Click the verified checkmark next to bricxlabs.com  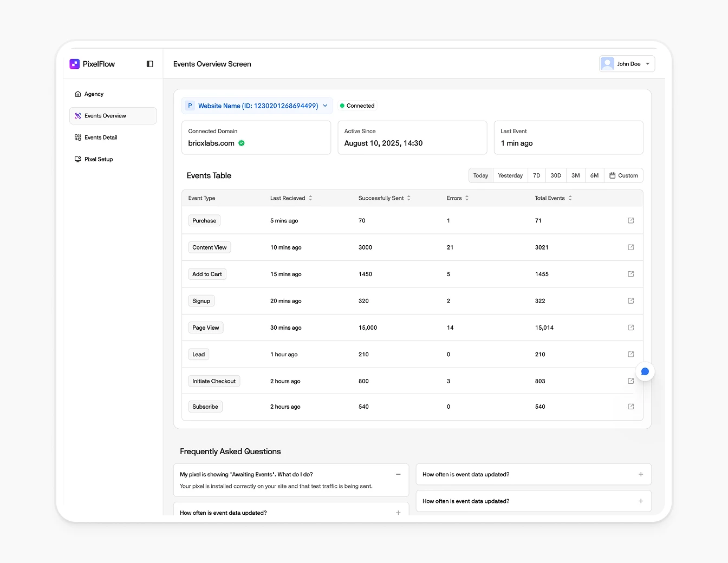click(242, 143)
